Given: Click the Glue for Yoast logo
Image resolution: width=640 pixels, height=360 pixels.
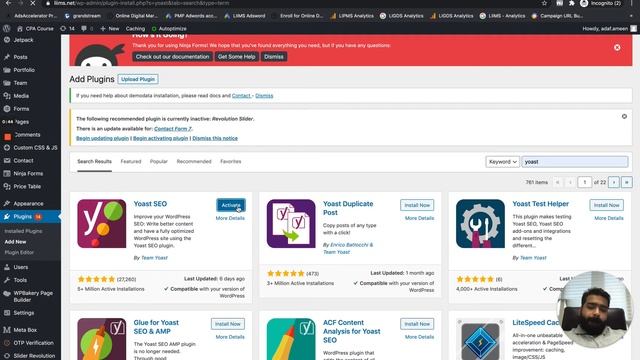Looking at the screenshot, I should [x=102, y=339].
